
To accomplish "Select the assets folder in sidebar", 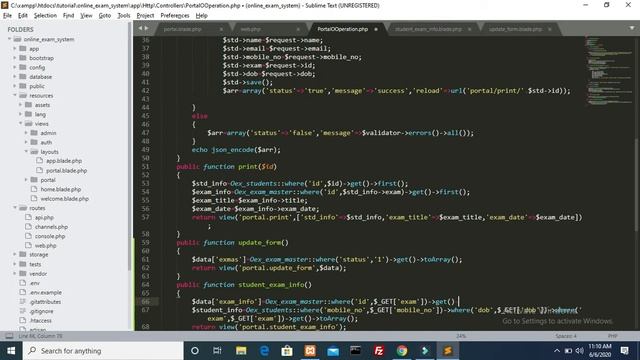I will pos(42,105).
